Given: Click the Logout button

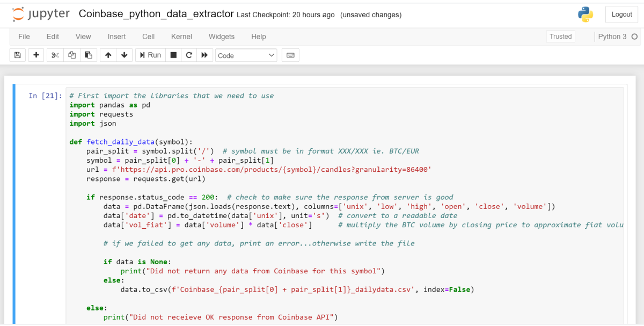Looking at the screenshot, I should click(621, 14).
